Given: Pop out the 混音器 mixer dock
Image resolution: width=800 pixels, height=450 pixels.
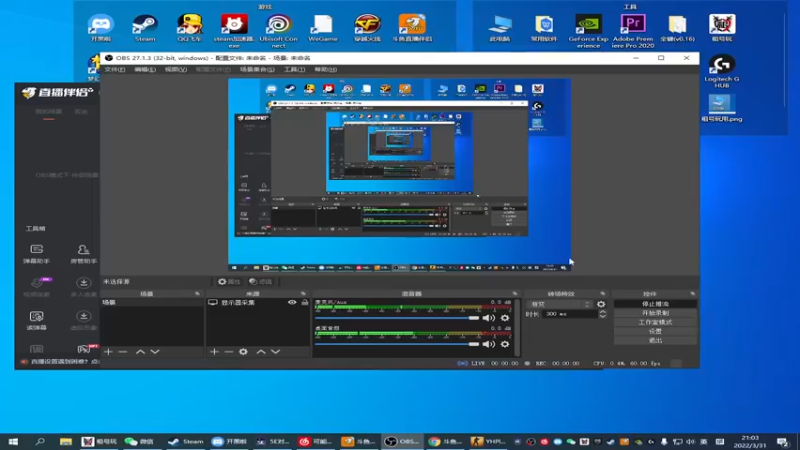Looking at the screenshot, I should (515, 294).
